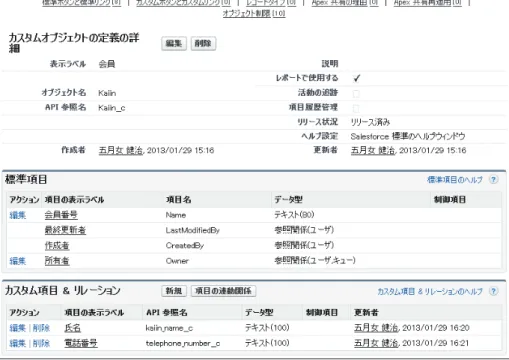Click the 参照関係(ユーザ,キュー) data type cell
This screenshot has height=360, width=509.
(x=315, y=260)
